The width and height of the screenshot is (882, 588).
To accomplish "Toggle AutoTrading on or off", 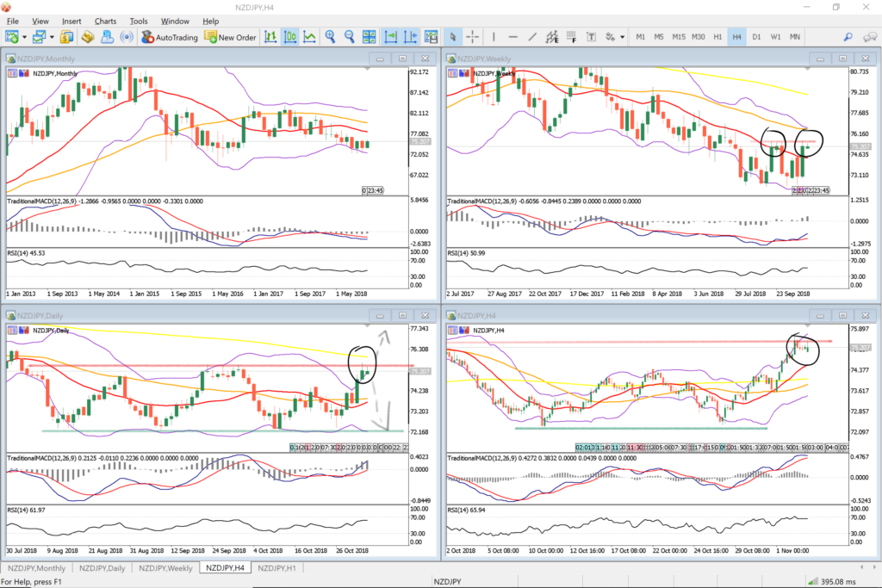I will point(169,37).
